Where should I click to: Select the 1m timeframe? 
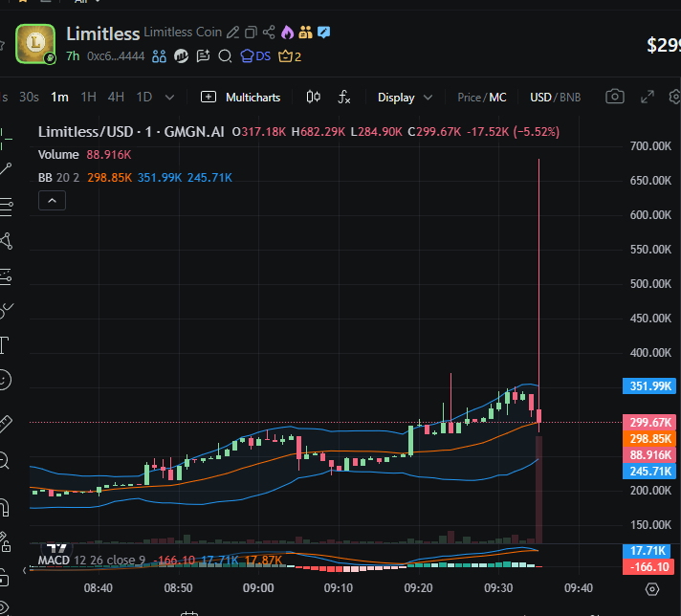tap(59, 97)
